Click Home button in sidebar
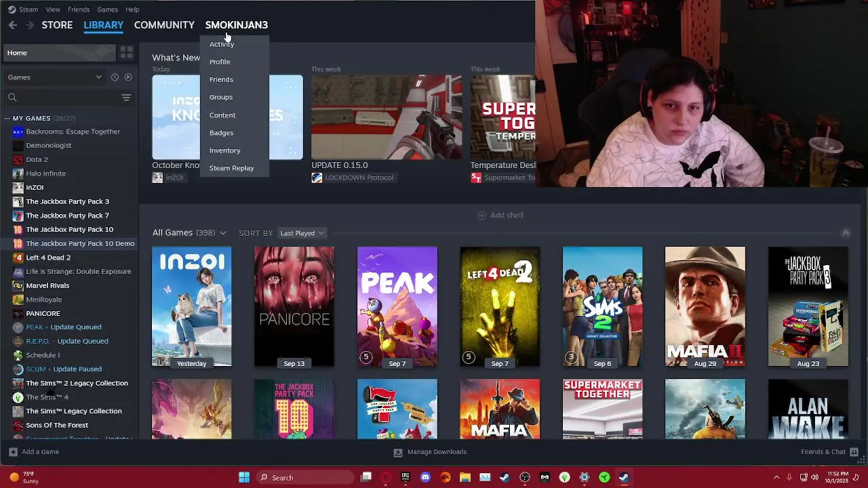Image resolution: width=868 pixels, height=488 pixels. (x=60, y=53)
